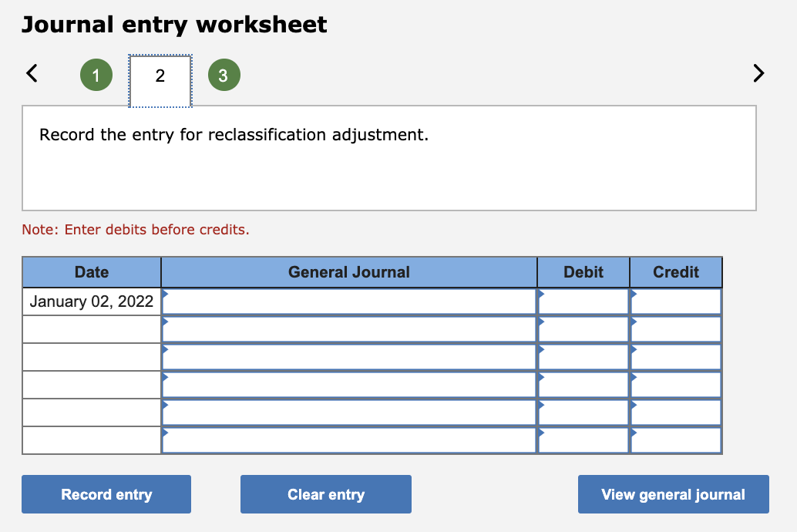Select the January 02, 2022 date cell
Screen dimensions: 797x532
click(90, 301)
